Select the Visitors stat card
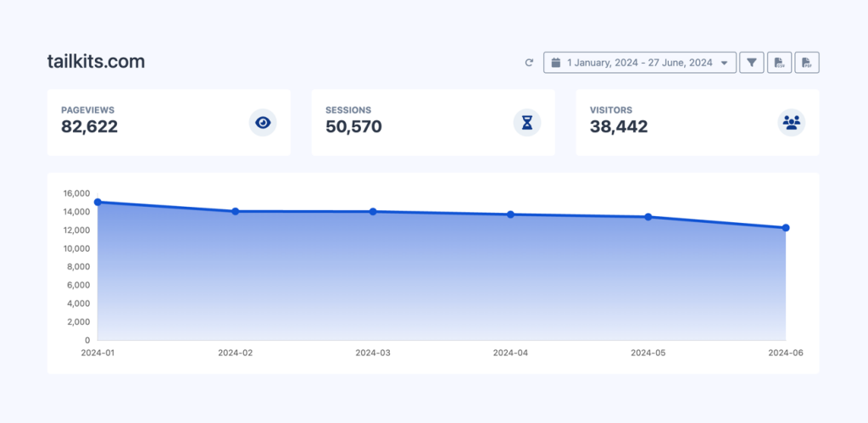This screenshot has width=868, height=423. click(698, 122)
